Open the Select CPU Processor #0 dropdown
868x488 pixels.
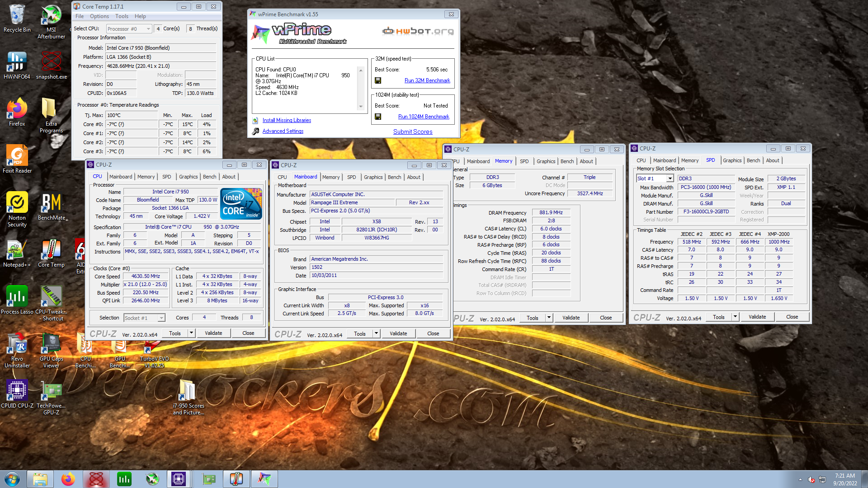coord(129,29)
